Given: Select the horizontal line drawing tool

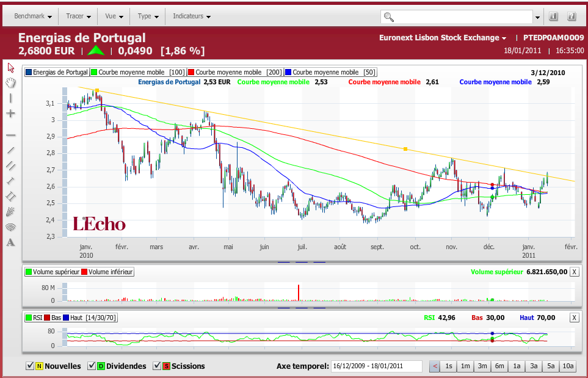Looking at the screenshot, I should tap(10, 135).
